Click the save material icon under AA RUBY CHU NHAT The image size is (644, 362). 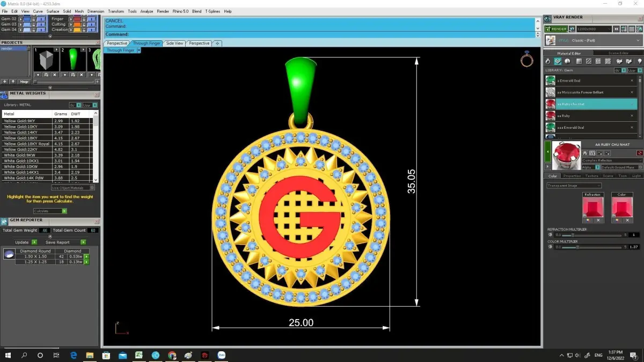tap(585, 153)
